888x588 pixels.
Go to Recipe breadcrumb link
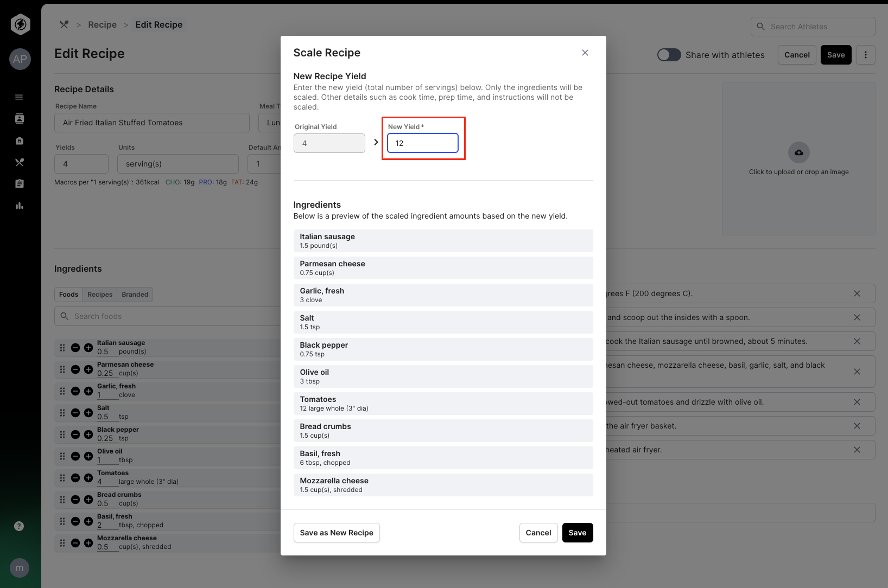[x=103, y=24]
